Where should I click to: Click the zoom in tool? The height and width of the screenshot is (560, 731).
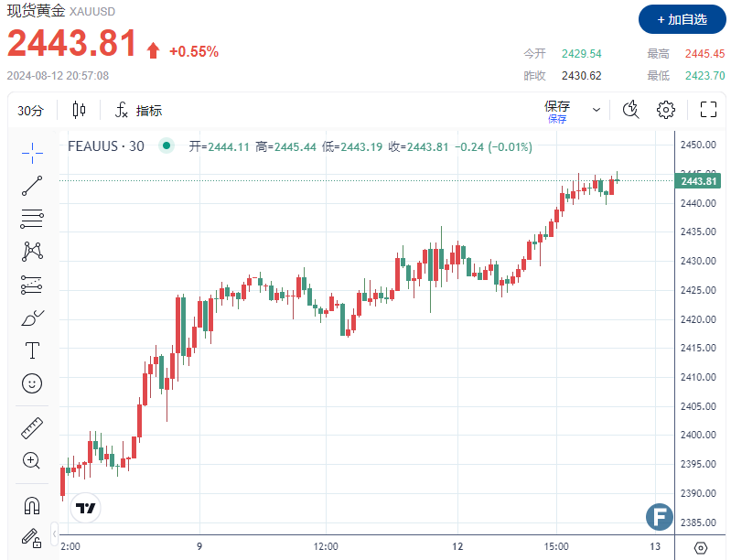pyautogui.click(x=32, y=460)
